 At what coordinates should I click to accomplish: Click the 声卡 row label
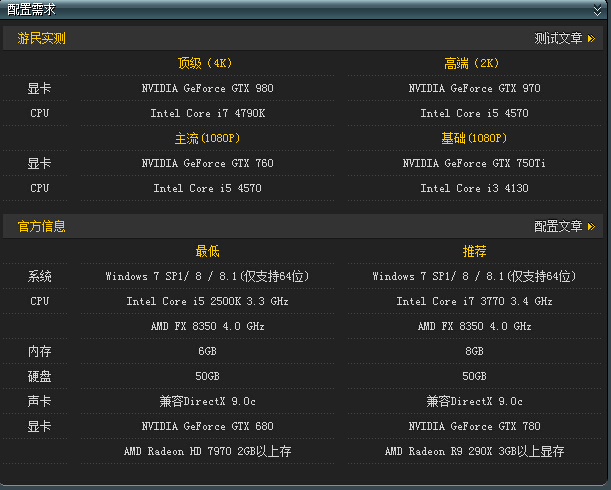39,401
